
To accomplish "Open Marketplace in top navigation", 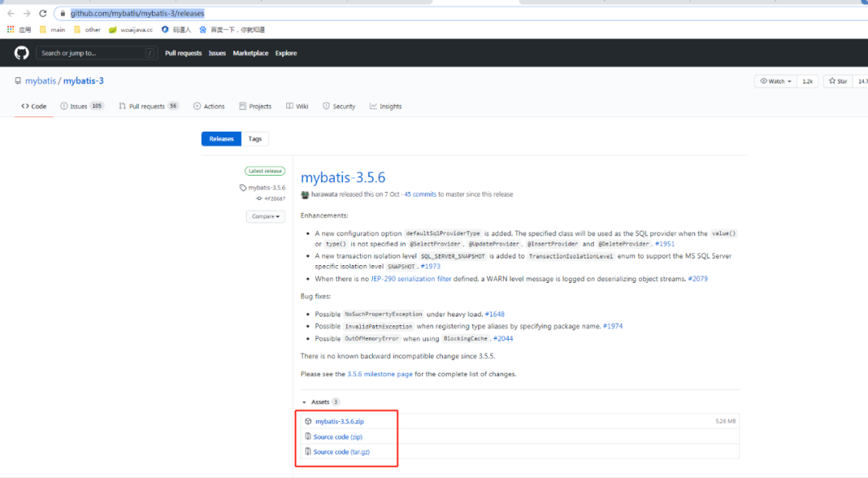I will [x=250, y=53].
